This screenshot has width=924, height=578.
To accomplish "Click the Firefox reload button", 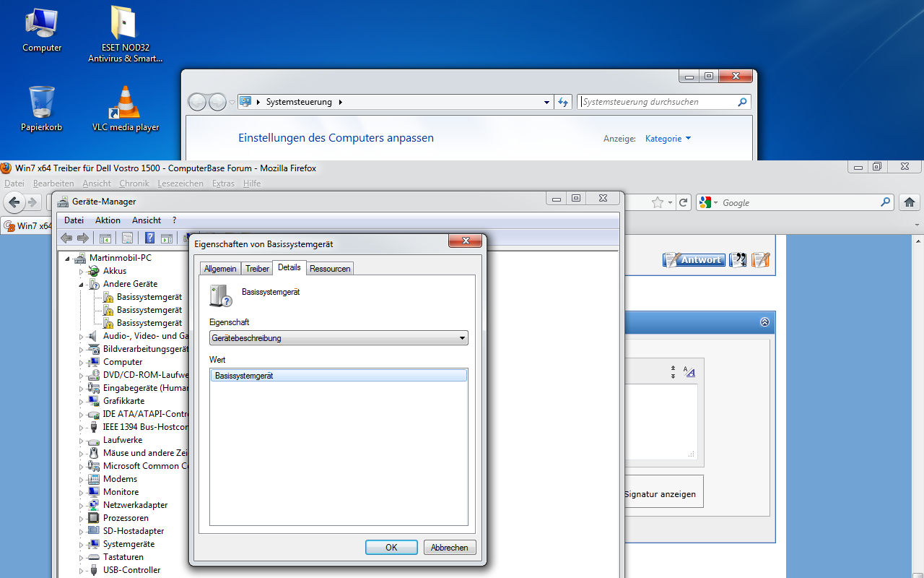I will pyautogui.click(x=684, y=203).
